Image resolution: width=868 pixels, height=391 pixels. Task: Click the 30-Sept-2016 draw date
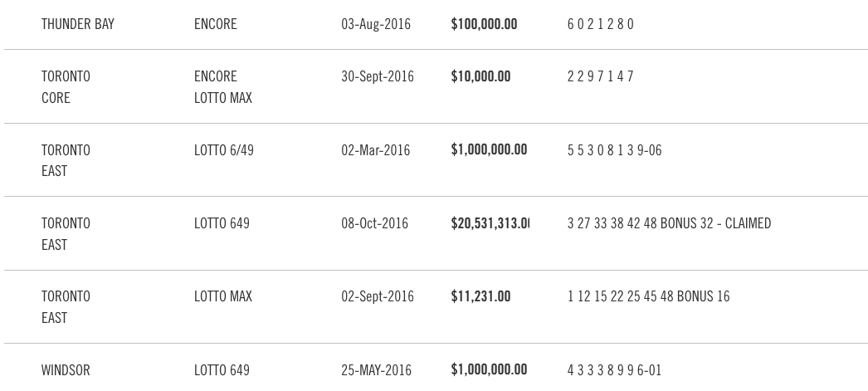click(378, 76)
